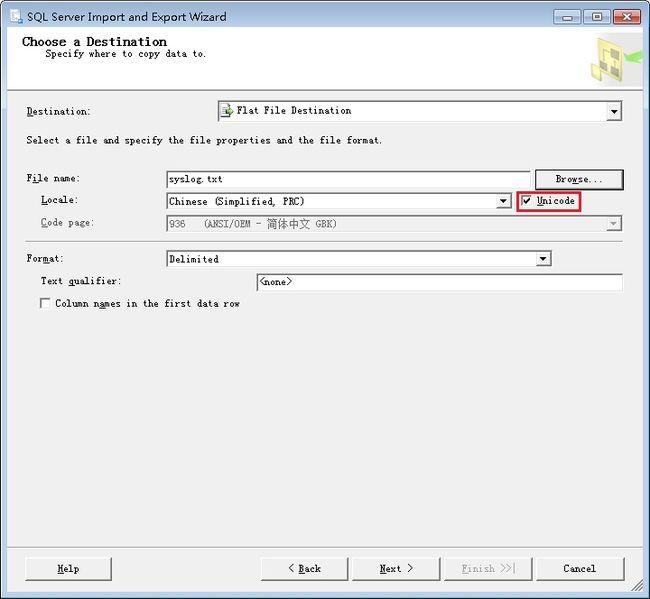This screenshot has height=599, width=650.
Task: Click the 'Format:' label
Action: click(45, 258)
